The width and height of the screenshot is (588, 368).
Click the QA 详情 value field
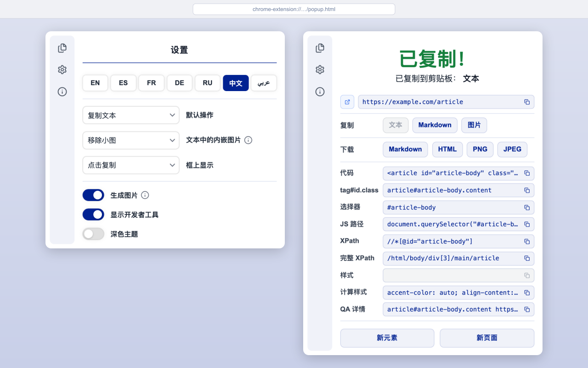458,310
